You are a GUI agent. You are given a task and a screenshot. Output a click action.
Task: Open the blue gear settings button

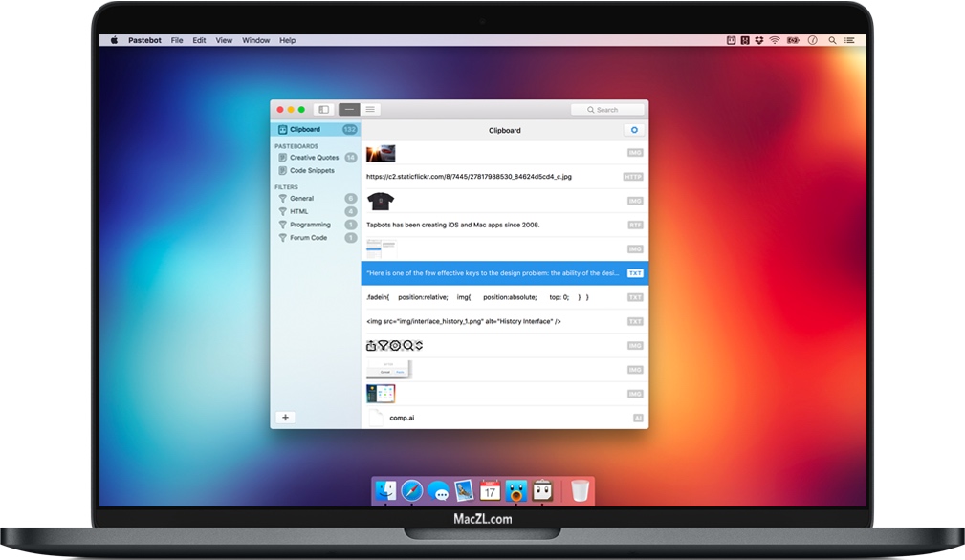[x=634, y=130]
